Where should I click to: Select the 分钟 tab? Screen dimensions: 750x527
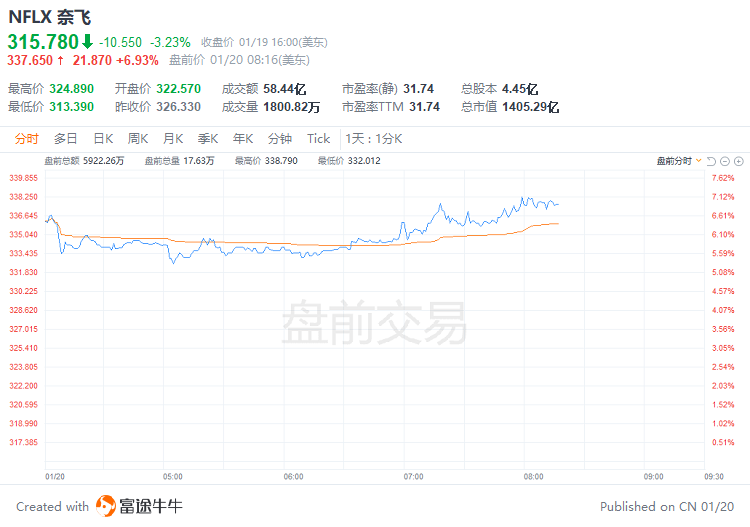pyautogui.click(x=280, y=139)
